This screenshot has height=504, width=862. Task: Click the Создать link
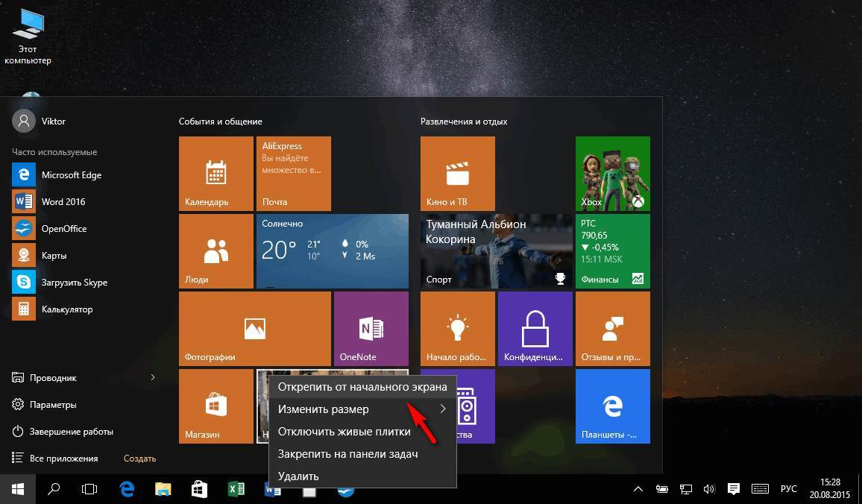coord(139,459)
